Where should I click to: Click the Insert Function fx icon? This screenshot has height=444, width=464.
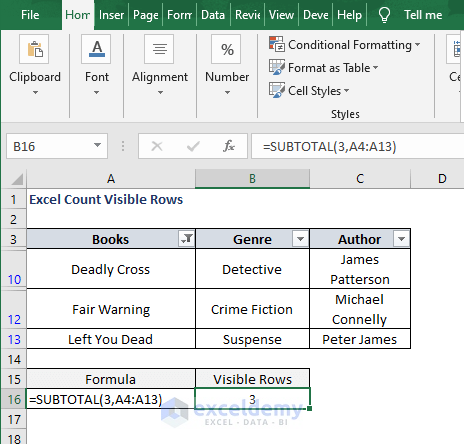point(229,146)
